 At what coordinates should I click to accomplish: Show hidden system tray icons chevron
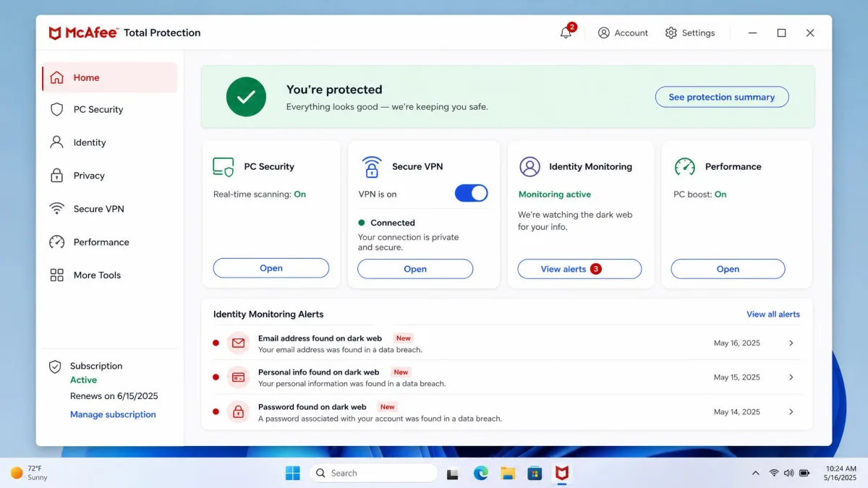756,474
